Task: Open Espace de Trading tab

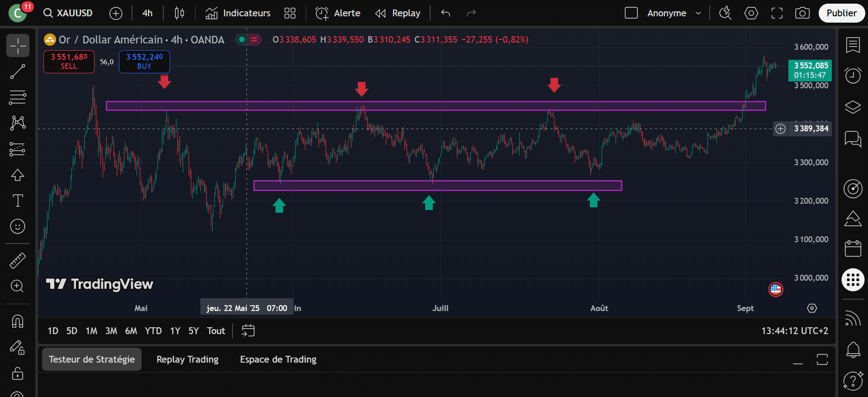Action: click(x=278, y=359)
